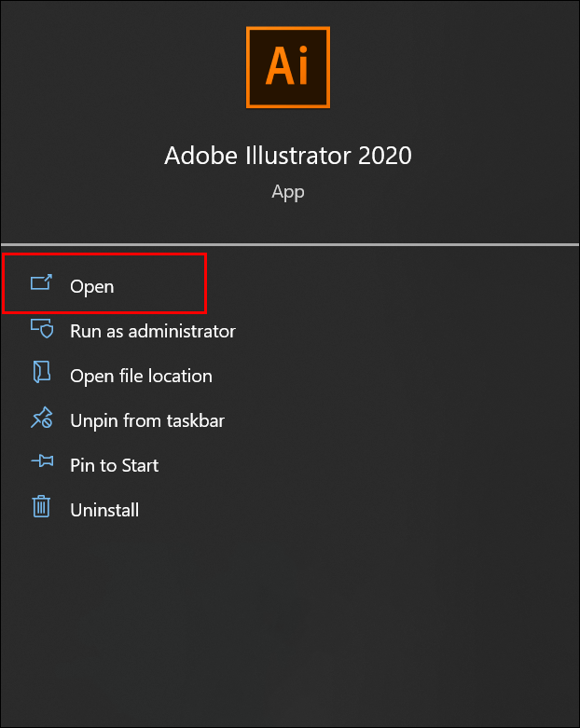Select the Run as administrator text

pos(153,331)
